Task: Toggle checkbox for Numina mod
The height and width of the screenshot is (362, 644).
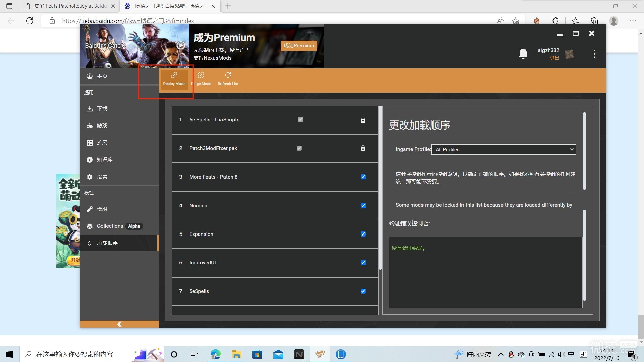Action: [x=363, y=206]
